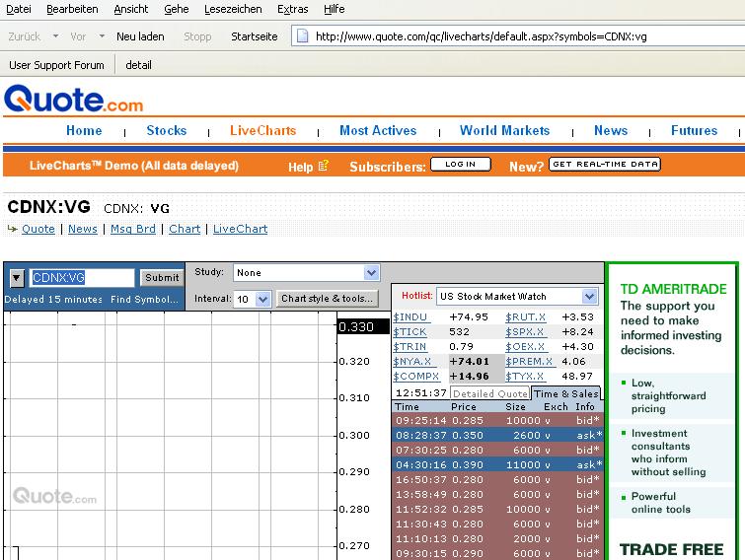745x560 pixels.
Task: Click the arrow button left of symbol field
Action: pyautogui.click(x=17, y=278)
